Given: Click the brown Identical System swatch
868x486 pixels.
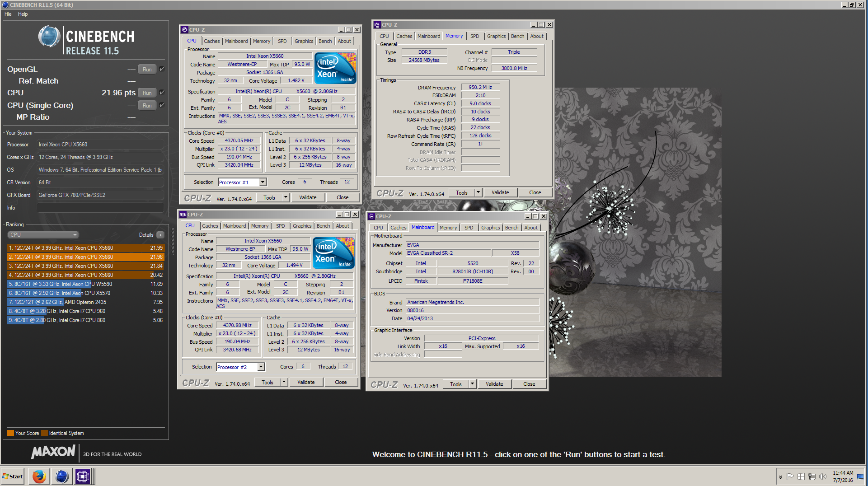Looking at the screenshot, I should [44, 433].
